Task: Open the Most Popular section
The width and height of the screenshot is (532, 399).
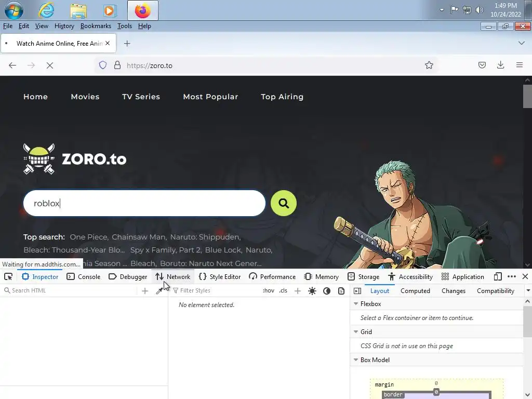Action: [210, 97]
